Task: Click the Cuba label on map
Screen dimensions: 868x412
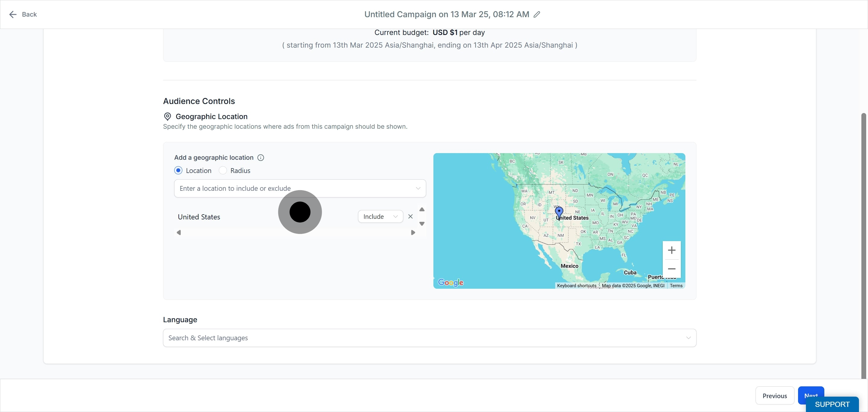Action: (x=630, y=272)
